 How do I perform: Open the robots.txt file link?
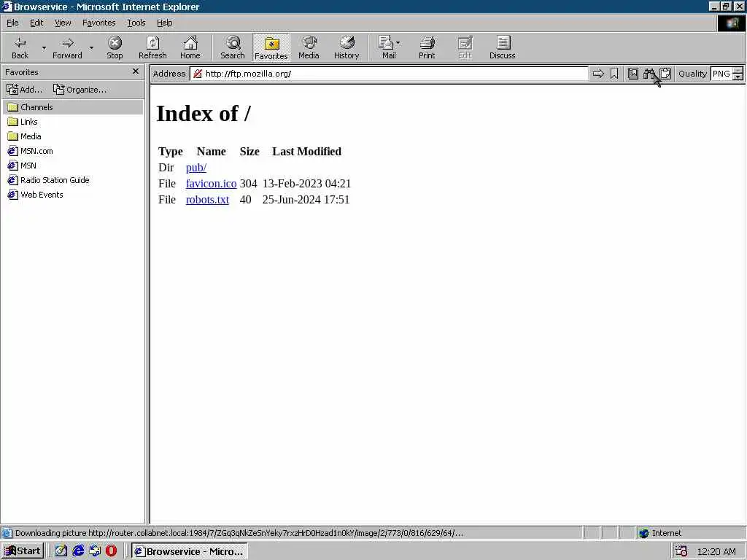207,200
